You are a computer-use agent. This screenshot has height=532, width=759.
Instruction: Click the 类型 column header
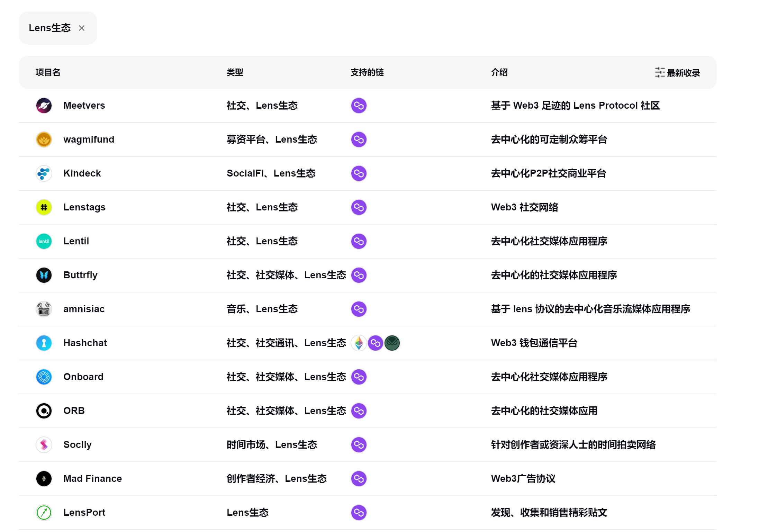pos(235,72)
